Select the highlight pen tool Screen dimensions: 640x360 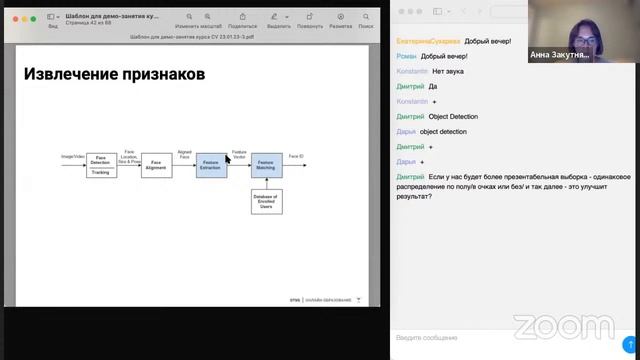274,17
